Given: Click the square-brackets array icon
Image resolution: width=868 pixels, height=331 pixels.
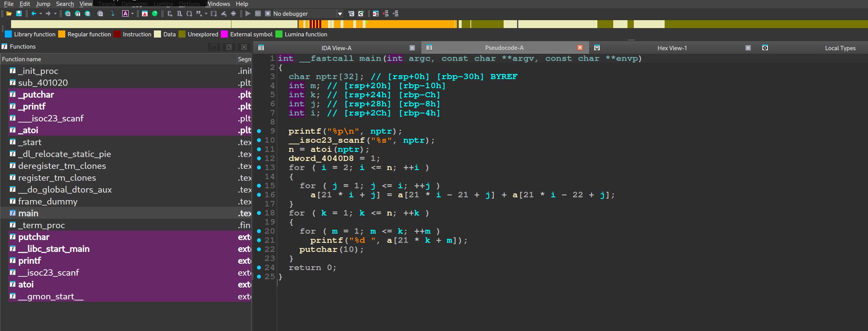Looking at the screenshot, I should (x=214, y=13).
